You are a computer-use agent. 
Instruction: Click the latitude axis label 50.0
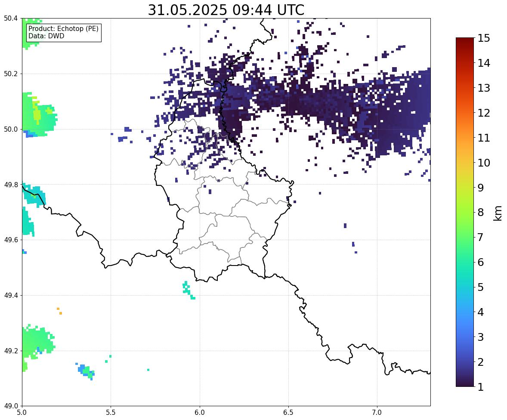pos(11,130)
